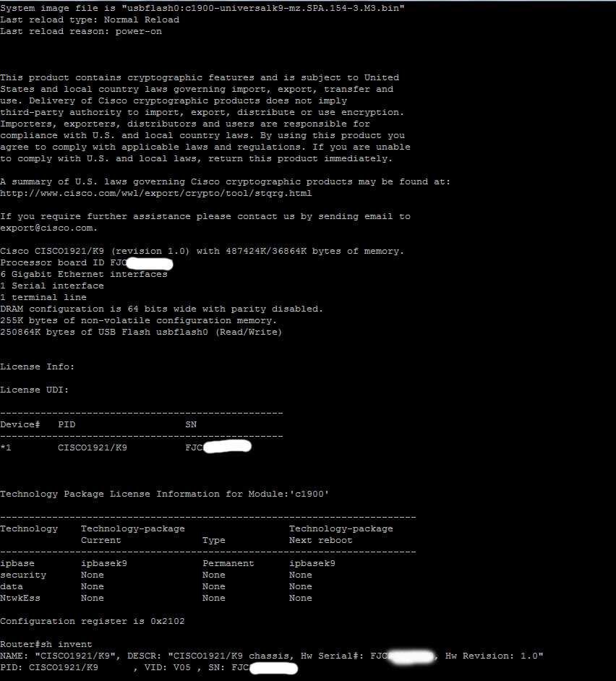Screen dimensions: 616x681
Task: Click "0x2102" configuration register value
Action: click(x=168, y=621)
